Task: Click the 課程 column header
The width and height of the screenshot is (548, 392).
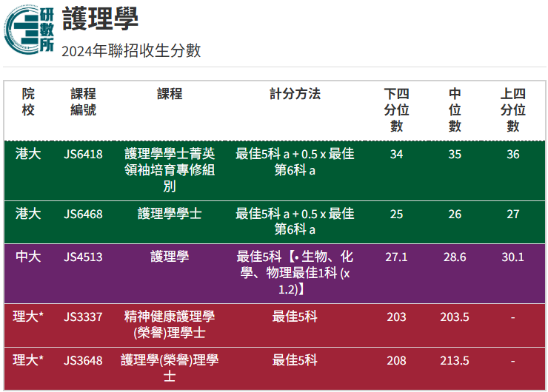Action: point(170,94)
